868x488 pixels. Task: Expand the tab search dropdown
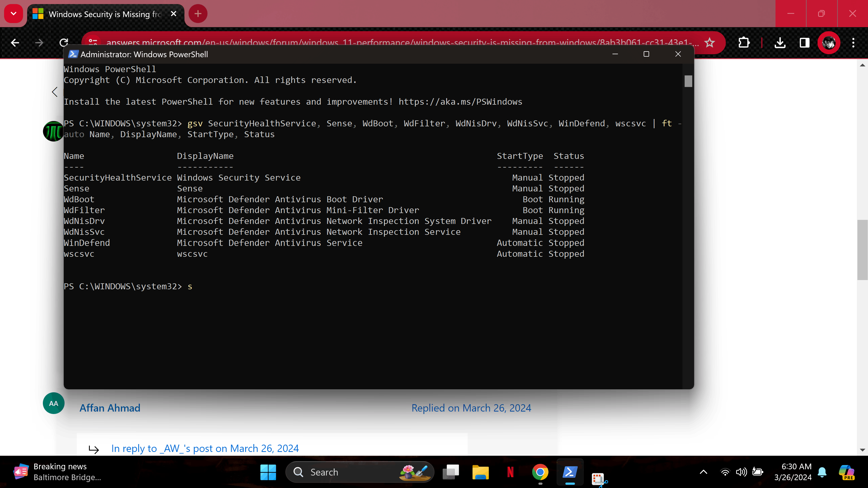14,14
